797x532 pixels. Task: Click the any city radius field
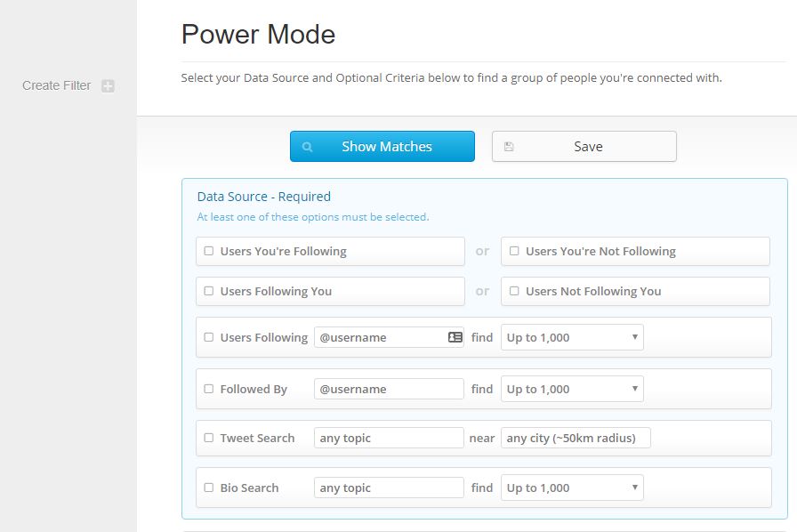(576, 438)
